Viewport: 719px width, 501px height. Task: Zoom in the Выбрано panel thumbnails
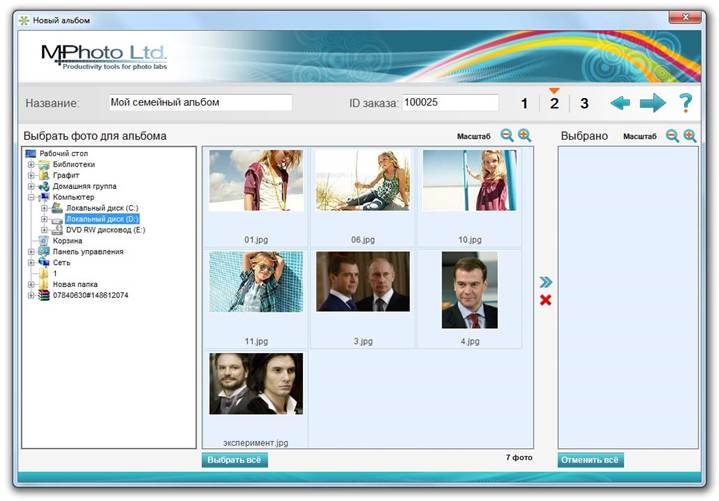pos(690,136)
